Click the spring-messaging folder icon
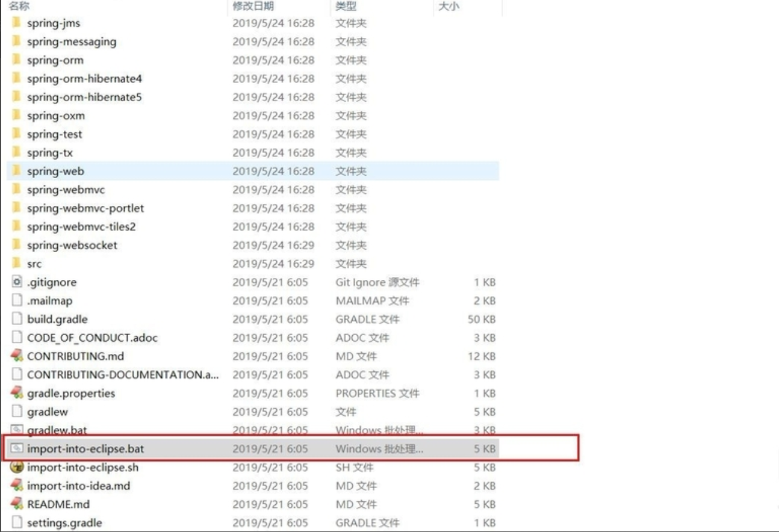Image resolution: width=779 pixels, height=532 pixels. pos(16,42)
